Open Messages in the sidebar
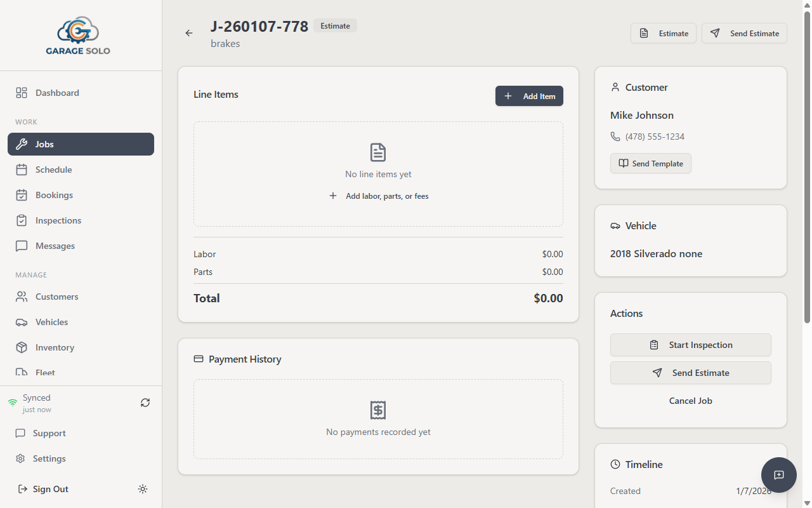 tap(81, 246)
